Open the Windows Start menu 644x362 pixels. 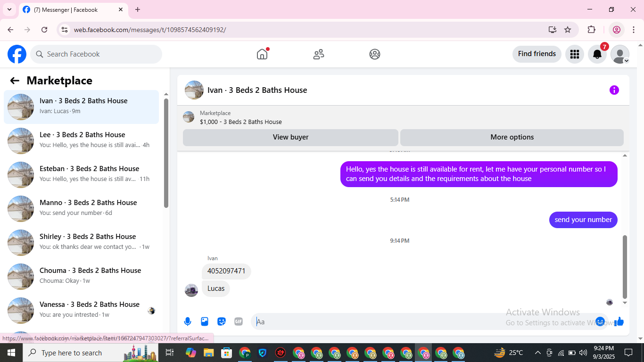[11, 353]
